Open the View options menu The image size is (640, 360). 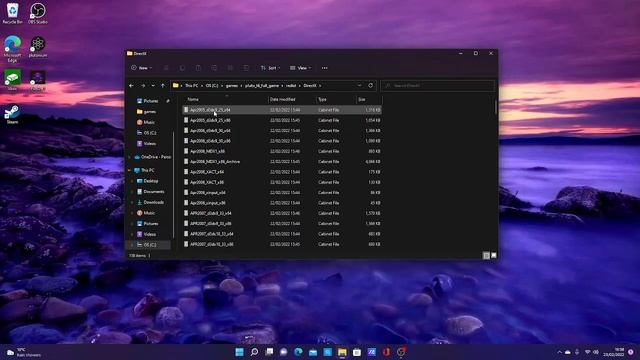(300, 68)
